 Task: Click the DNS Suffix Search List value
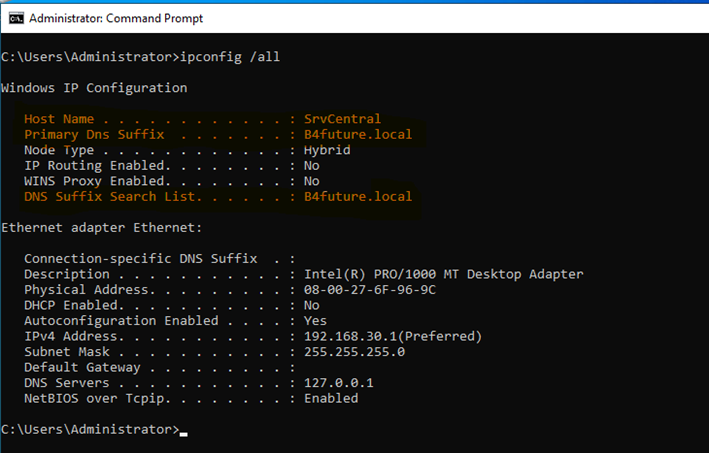(357, 197)
